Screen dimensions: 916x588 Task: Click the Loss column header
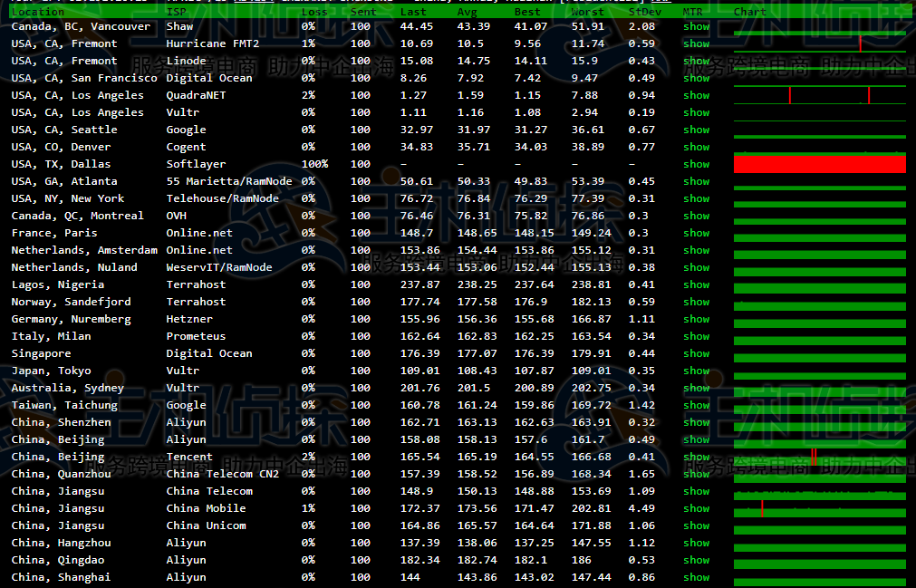[x=314, y=12]
